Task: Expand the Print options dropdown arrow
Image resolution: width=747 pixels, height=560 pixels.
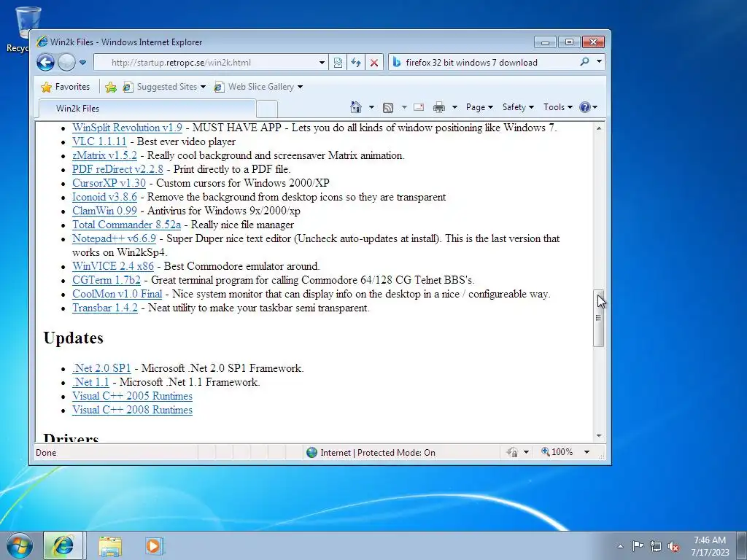Action: [x=454, y=107]
